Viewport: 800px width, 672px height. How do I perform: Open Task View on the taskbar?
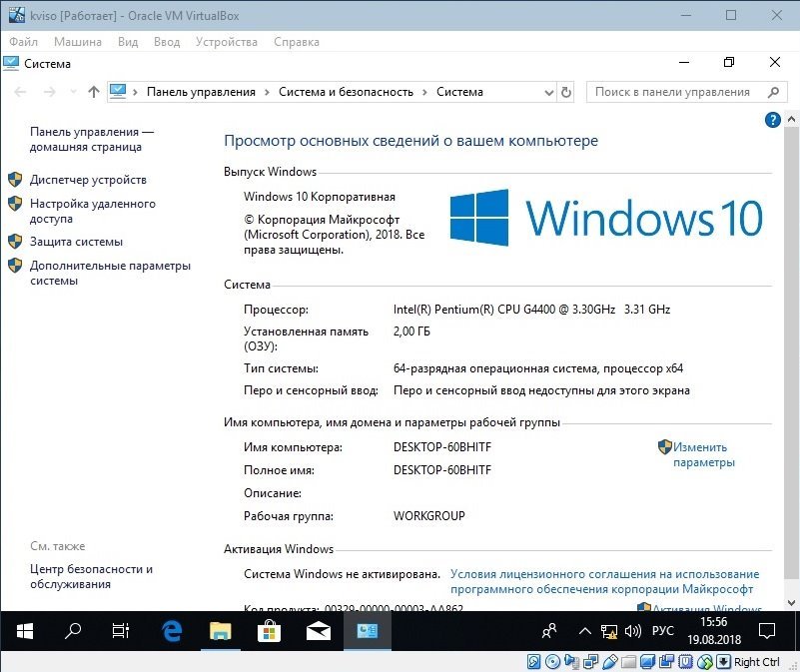pos(121,631)
